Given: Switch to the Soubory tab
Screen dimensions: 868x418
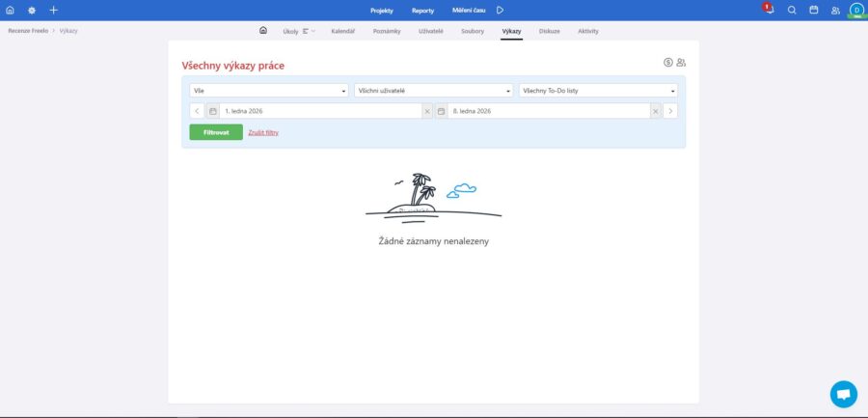Looking at the screenshot, I should click(x=473, y=31).
